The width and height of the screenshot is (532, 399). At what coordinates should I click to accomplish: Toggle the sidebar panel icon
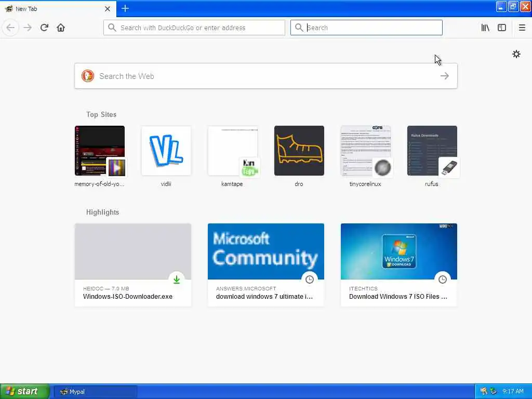[x=502, y=28]
